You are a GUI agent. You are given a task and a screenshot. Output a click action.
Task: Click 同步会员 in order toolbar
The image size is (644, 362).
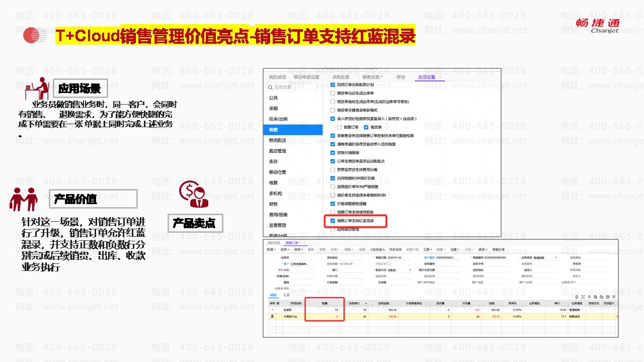395,249
